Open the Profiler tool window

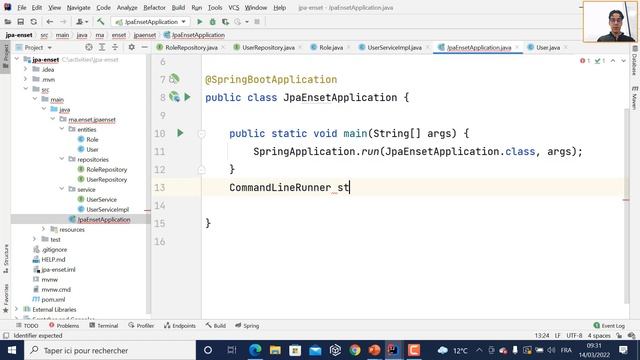[141, 325]
